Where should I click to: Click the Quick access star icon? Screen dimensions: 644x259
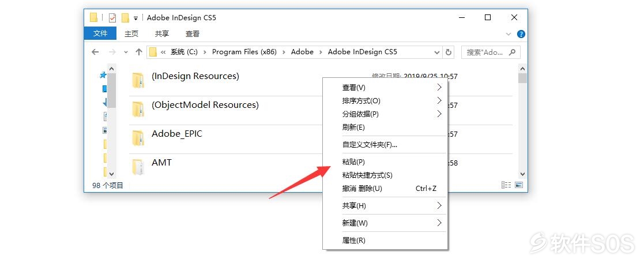104,75
